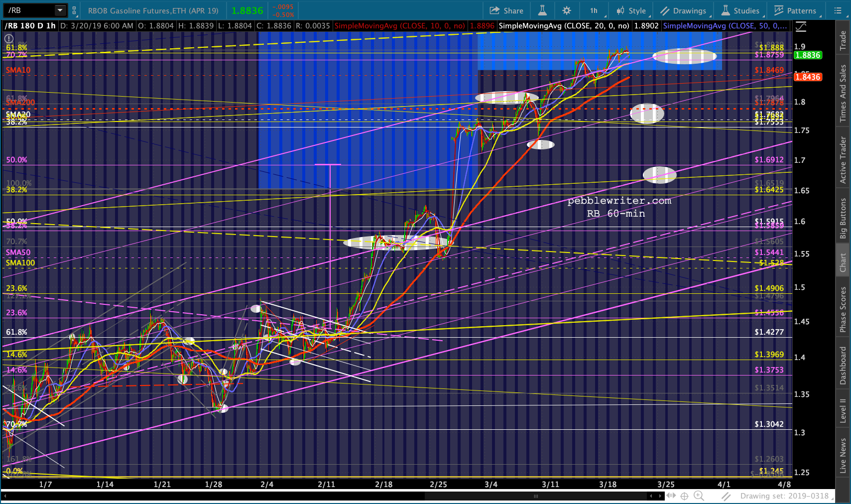Open the Trade sidebar tab
This screenshot has width=851, height=504.
click(843, 41)
